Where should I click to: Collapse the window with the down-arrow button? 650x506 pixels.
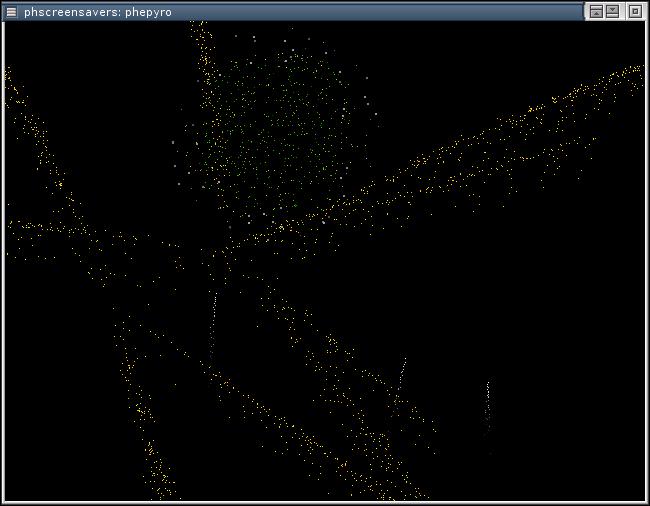tap(612, 12)
